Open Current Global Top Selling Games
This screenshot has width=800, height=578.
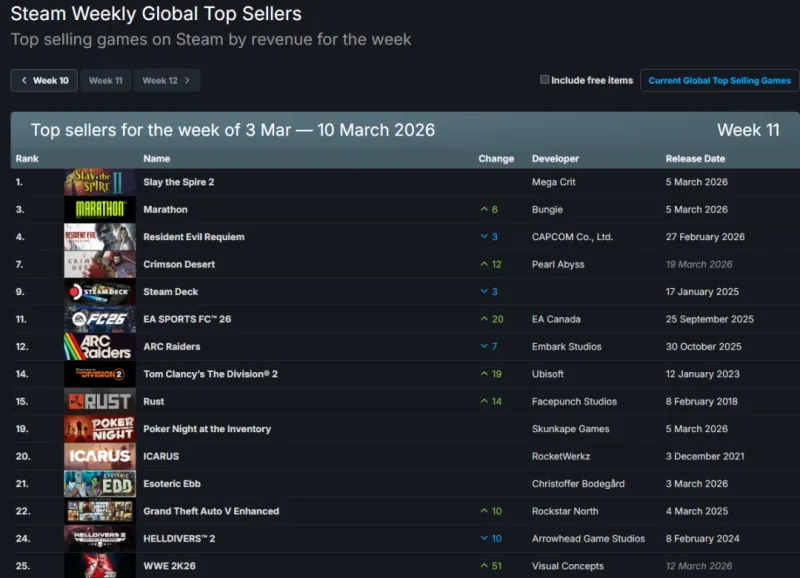coord(719,80)
